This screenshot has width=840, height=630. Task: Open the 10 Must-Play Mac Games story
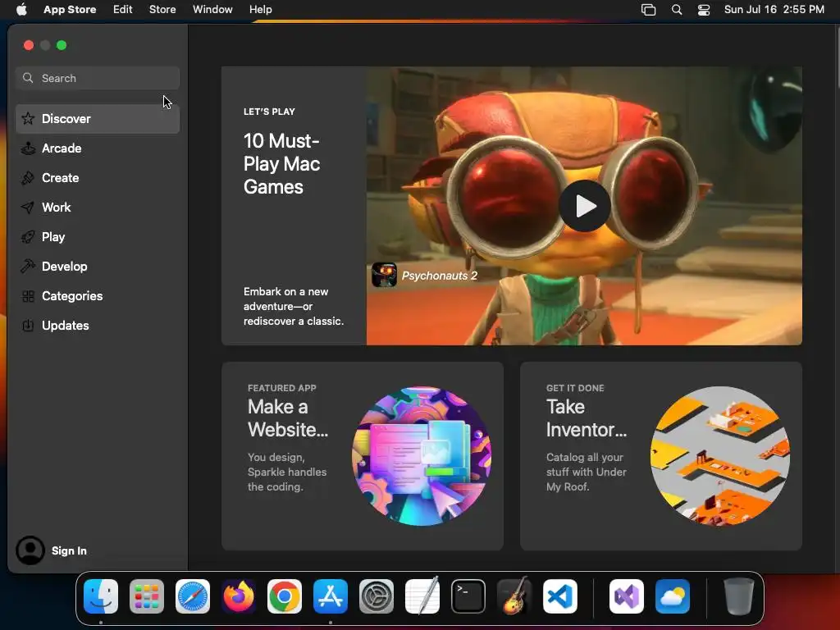point(281,164)
